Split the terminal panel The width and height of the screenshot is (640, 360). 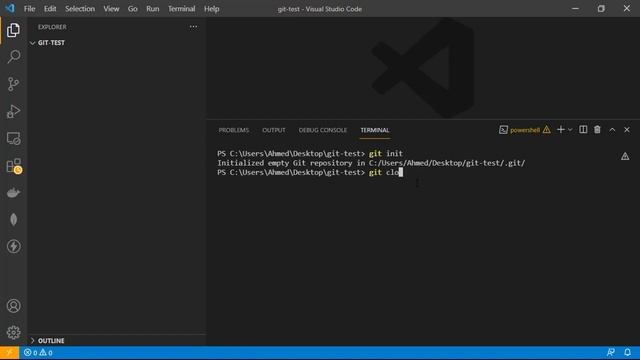583,130
